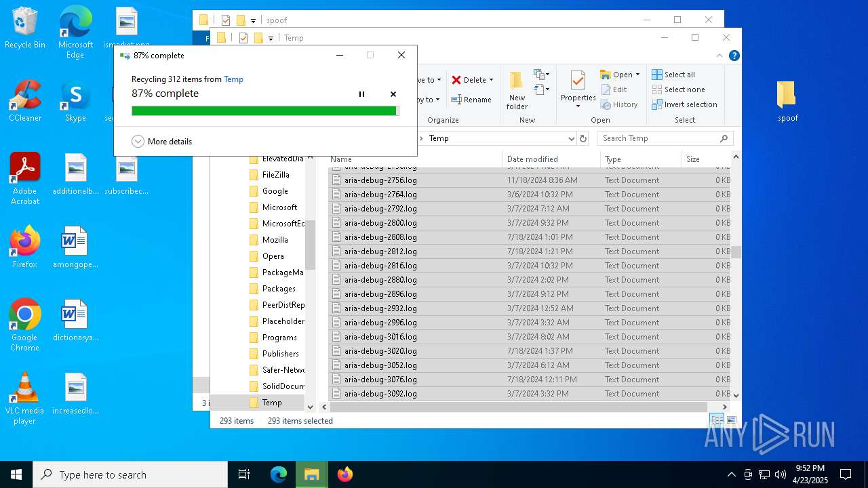Open Skype desktop shortcut
868x488 pixels.
point(75,101)
